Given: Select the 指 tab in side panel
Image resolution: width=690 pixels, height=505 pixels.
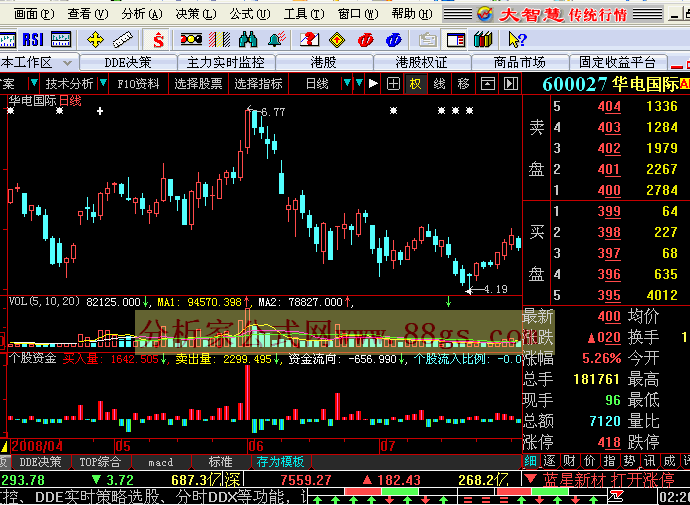Looking at the screenshot, I should click(610, 461).
